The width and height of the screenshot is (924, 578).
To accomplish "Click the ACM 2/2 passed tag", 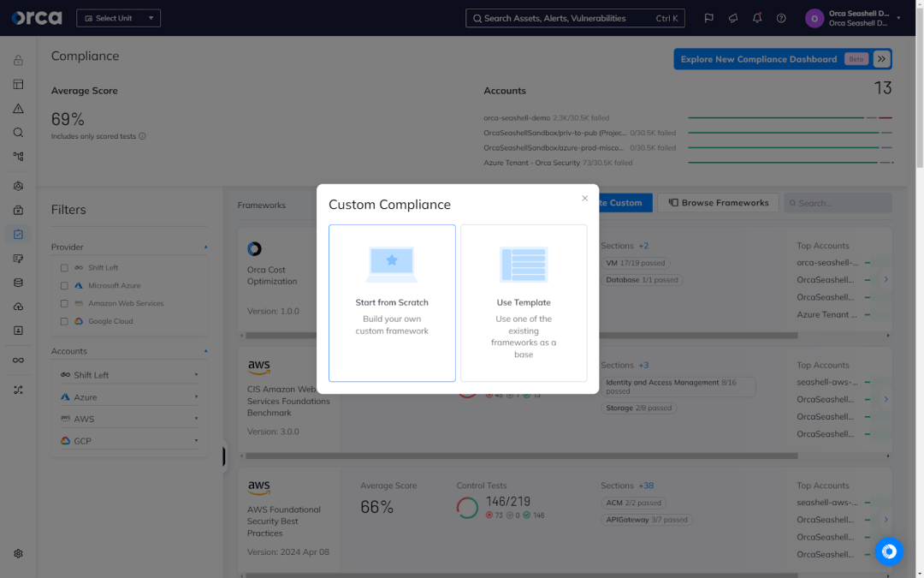I will click(x=633, y=504).
